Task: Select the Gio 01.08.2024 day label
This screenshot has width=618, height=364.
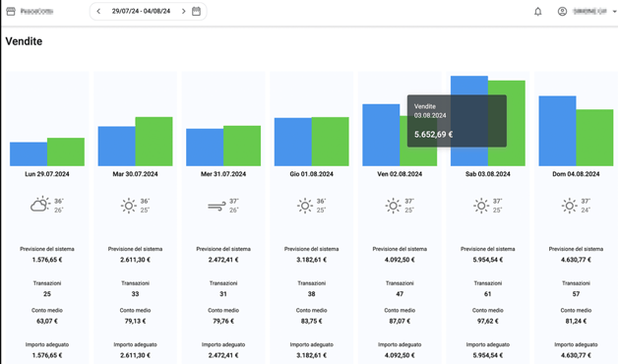Action: (x=311, y=174)
